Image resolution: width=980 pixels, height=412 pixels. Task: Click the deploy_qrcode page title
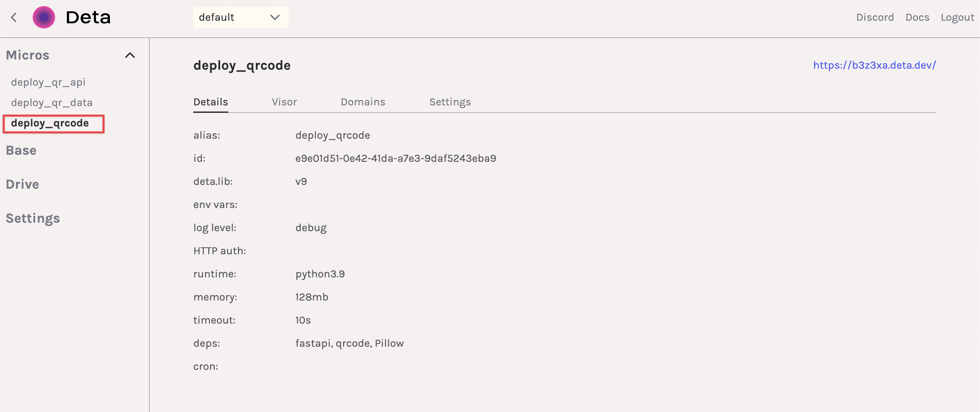242,66
